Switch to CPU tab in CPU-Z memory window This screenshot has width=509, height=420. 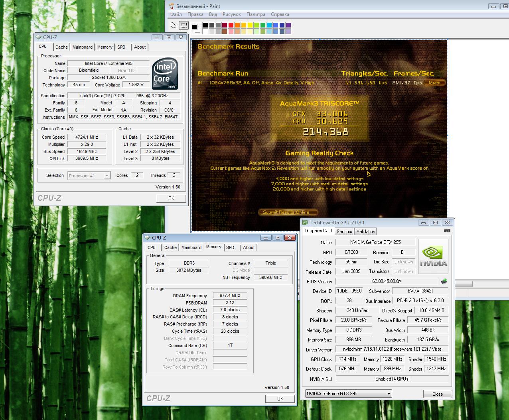[152, 247]
